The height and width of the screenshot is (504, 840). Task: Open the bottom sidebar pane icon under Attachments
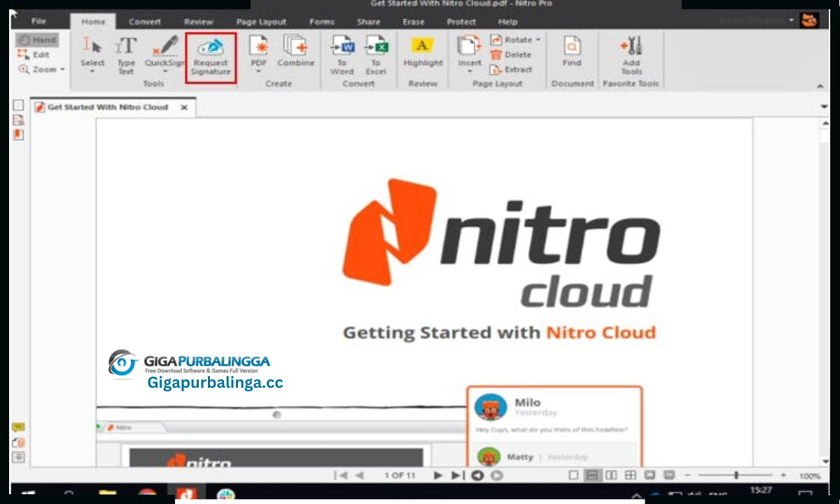18,457
